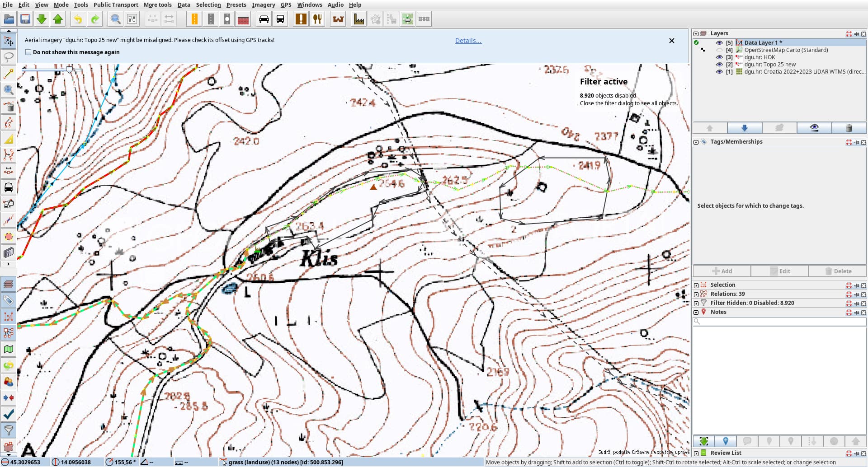This screenshot has width=868, height=467.
Task: Click the notes search input field
Action: (779, 322)
